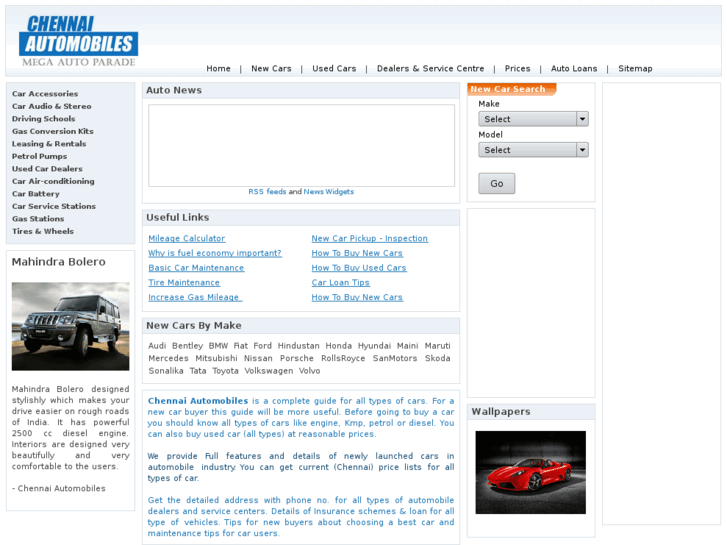Select Car Audio & Stereo category
The height and width of the screenshot is (545, 727).
pyautogui.click(x=51, y=106)
